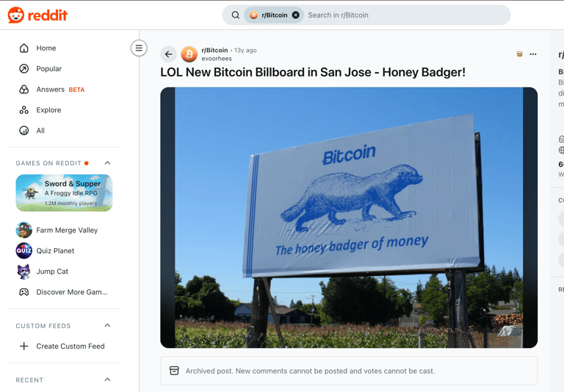Click the 13y ago timestamp
This screenshot has height=392, width=564.
tap(246, 51)
